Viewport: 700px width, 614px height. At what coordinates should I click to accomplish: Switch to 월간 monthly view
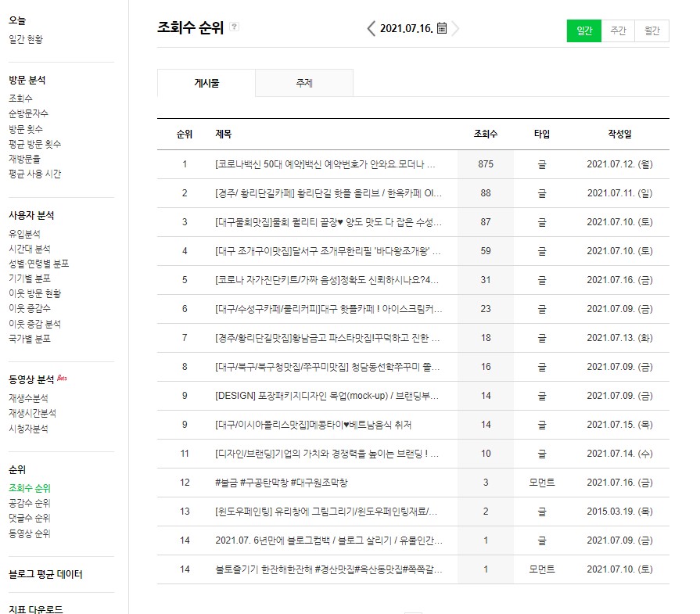click(652, 31)
